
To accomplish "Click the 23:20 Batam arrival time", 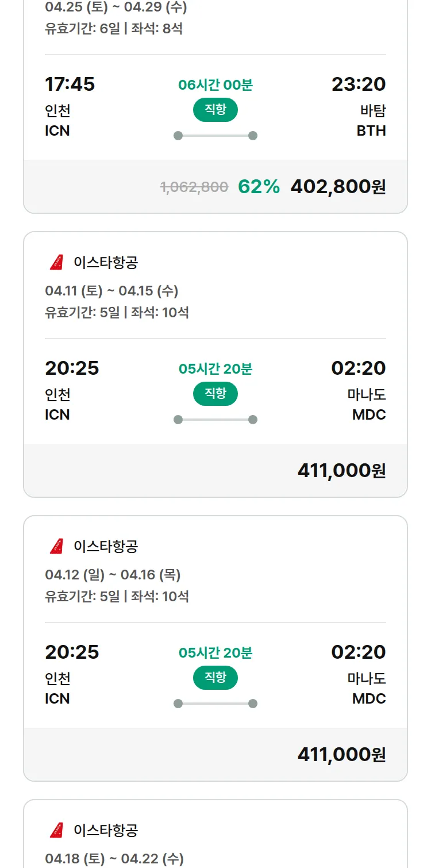I will pos(359,85).
